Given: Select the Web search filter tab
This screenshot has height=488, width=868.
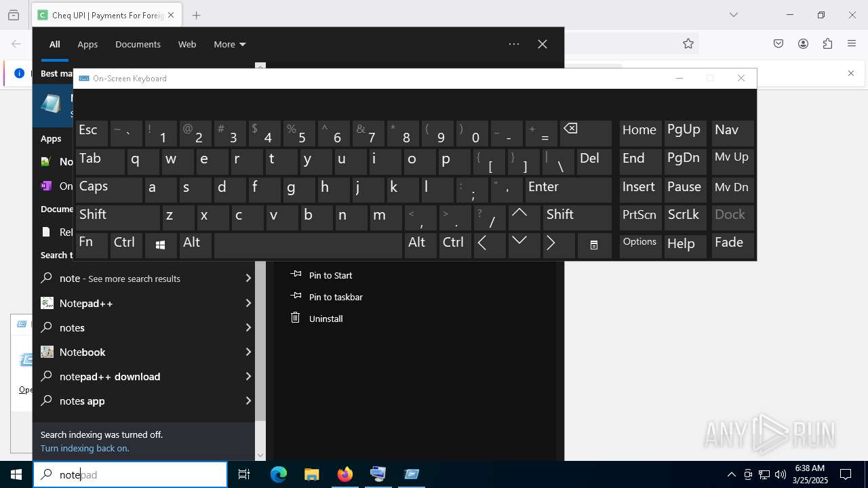Looking at the screenshot, I should coord(187,44).
